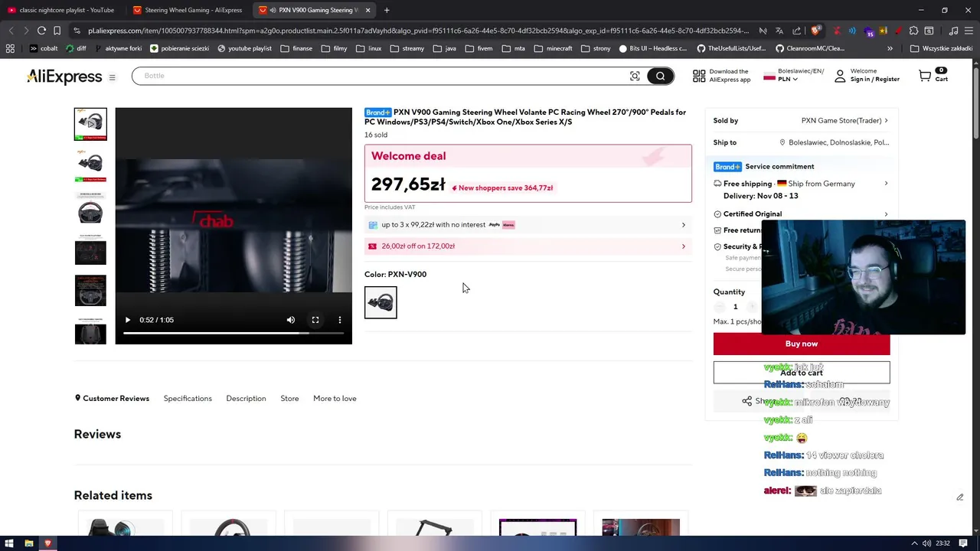Click the Welcome deal price 297,65zł

coord(408,184)
